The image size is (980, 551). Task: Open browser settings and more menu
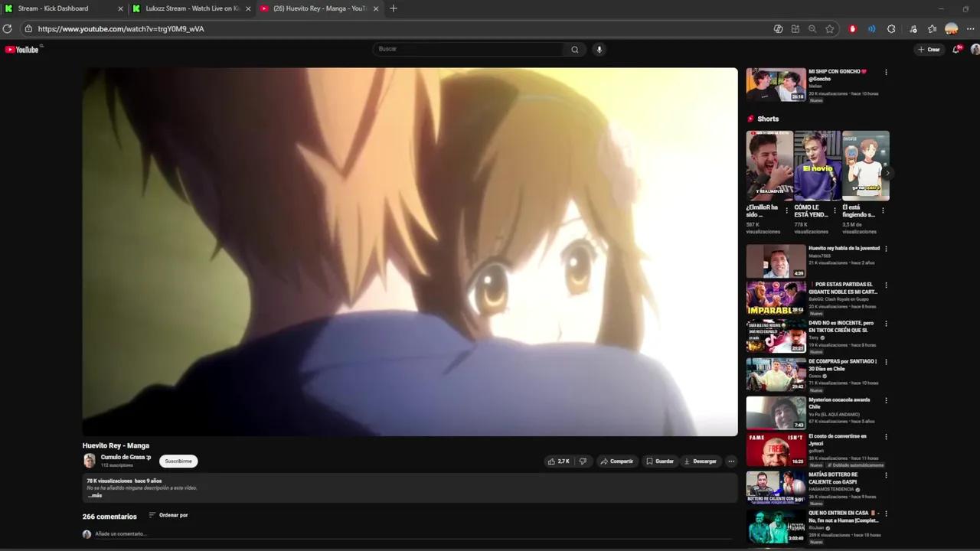click(x=970, y=29)
